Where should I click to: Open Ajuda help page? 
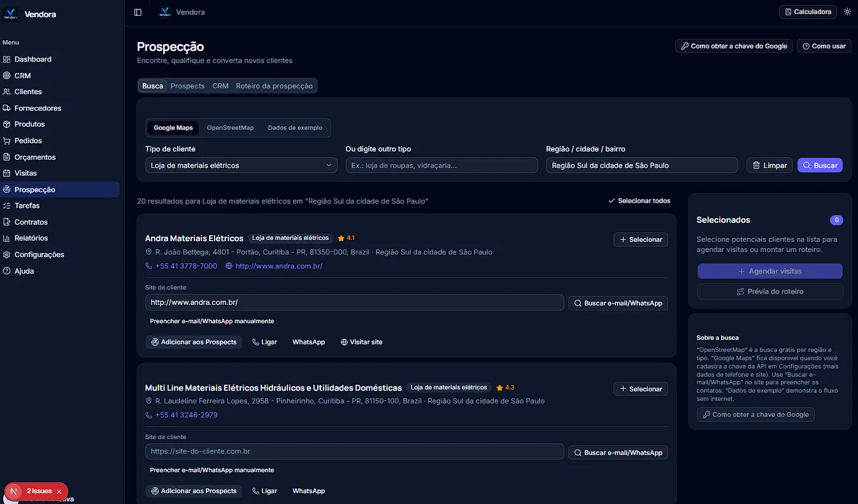tap(60, 271)
